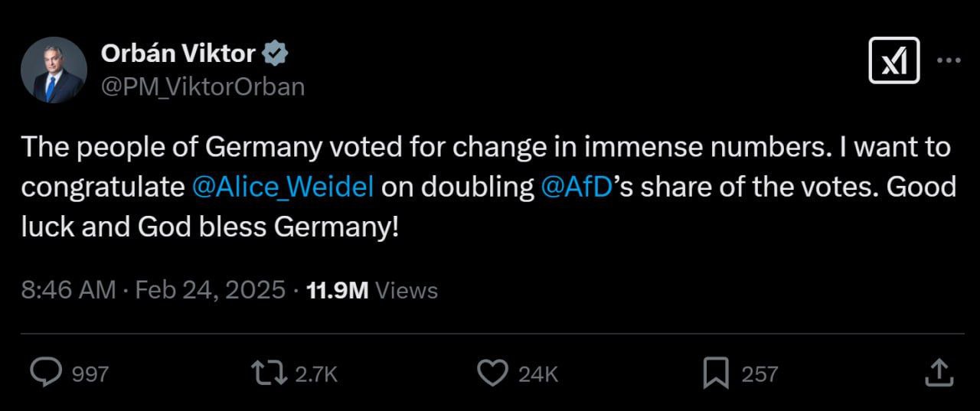Click the 24K likes count

[538, 374]
